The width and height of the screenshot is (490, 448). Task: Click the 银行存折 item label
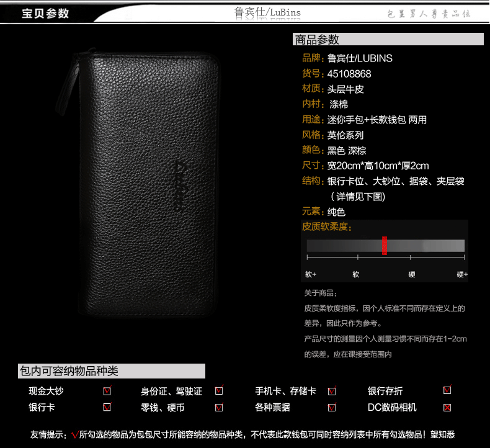385,391
